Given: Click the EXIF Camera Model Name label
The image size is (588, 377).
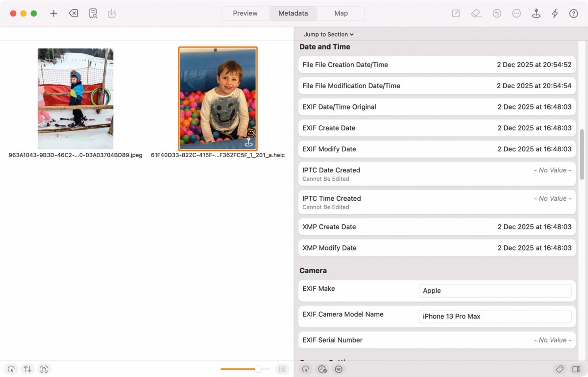Looking at the screenshot, I should (x=343, y=314).
